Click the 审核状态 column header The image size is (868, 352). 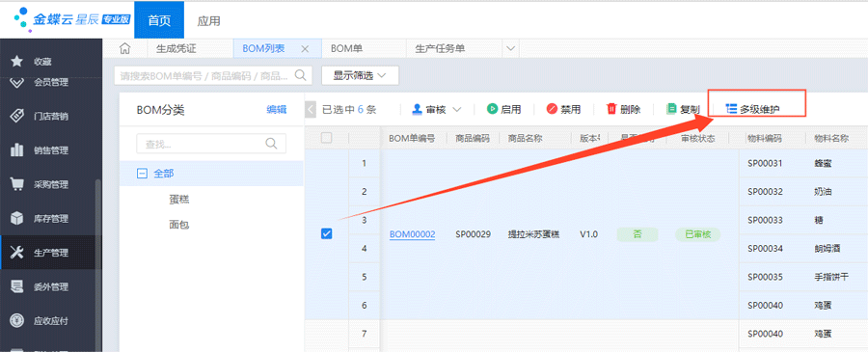[697, 138]
